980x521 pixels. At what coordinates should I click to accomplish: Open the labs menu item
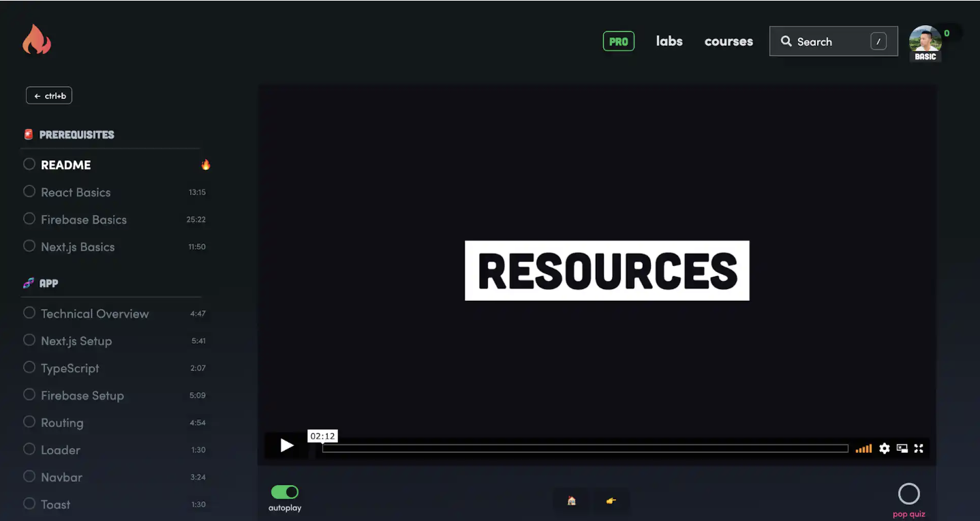point(669,41)
